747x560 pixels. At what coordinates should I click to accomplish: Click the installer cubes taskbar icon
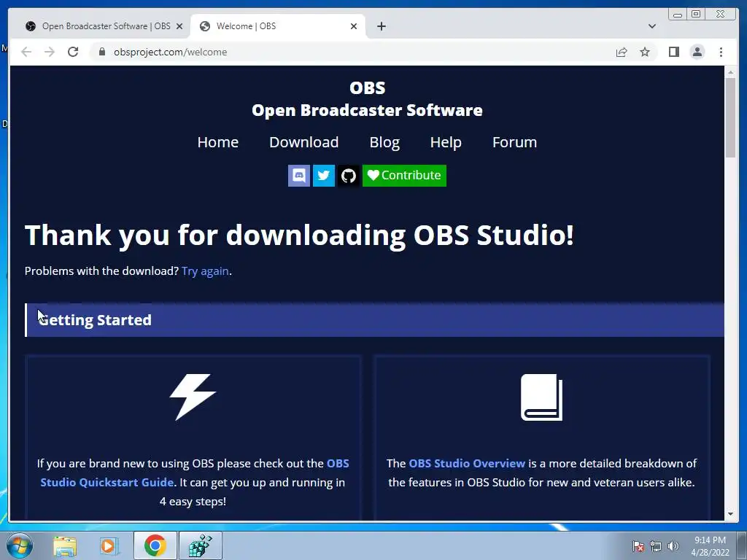(x=201, y=545)
